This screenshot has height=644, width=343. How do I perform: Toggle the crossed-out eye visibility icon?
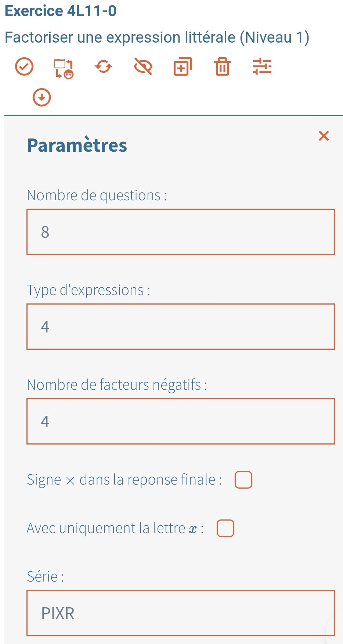(x=143, y=67)
